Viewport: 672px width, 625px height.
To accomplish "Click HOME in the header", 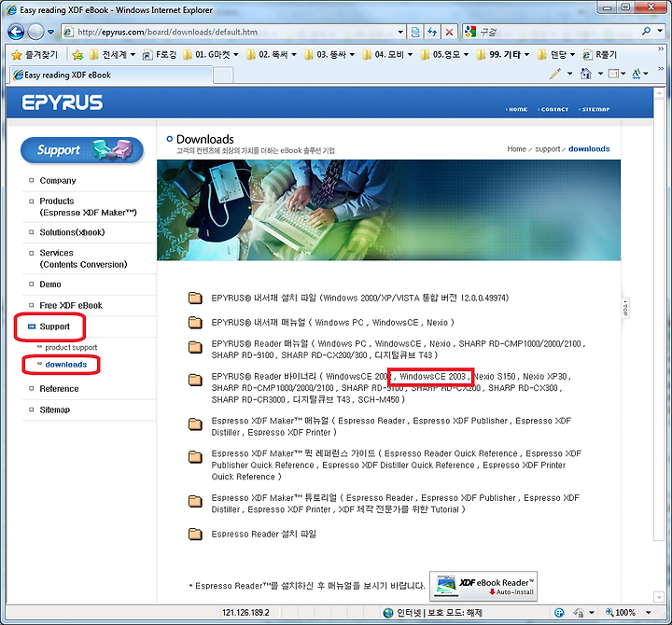I will (517, 109).
